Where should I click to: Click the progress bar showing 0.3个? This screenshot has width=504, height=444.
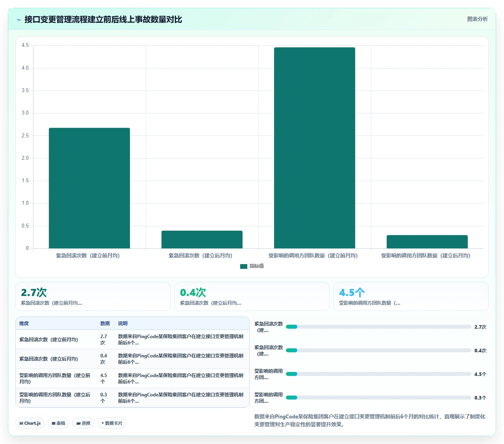pos(378,398)
